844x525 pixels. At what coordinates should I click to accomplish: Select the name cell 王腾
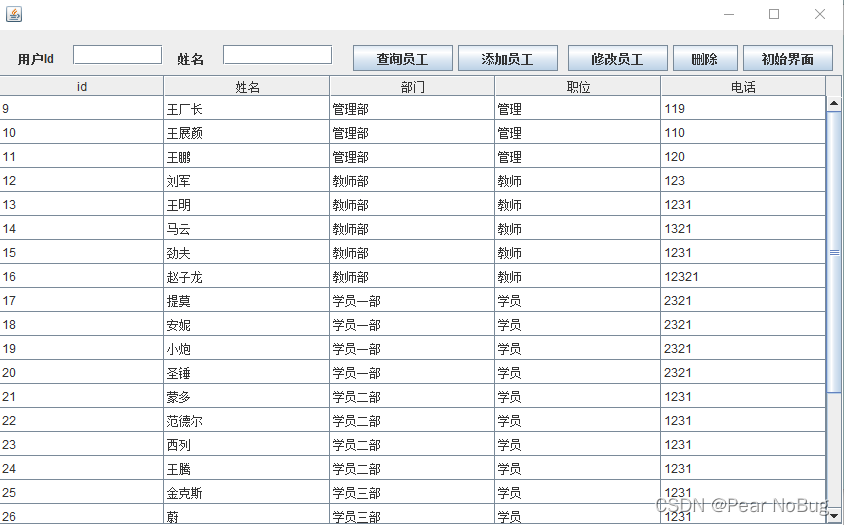(x=247, y=468)
